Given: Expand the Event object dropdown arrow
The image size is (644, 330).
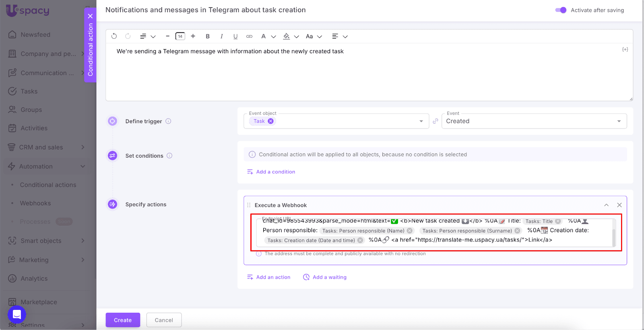Looking at the screenshot, I should click(421, 121).
